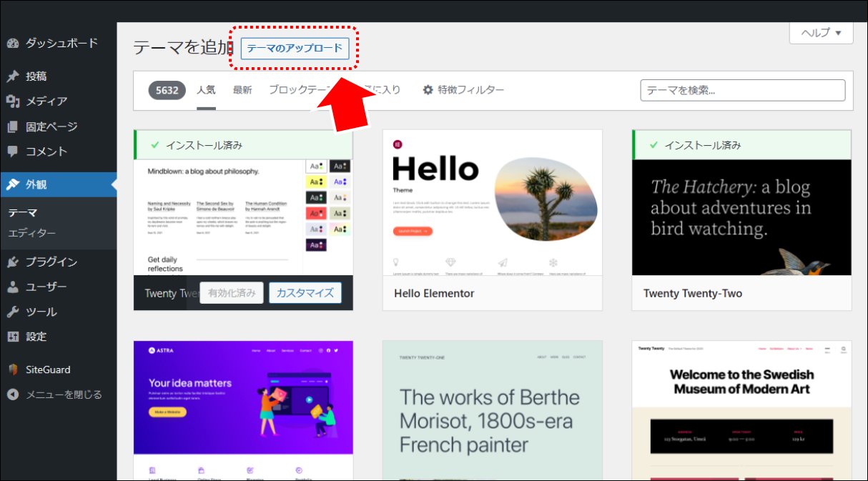The height and width of the screenshot is (481, 868).
Task: Focus the テーマを検索 search field
Action: [x=743, y=90]
